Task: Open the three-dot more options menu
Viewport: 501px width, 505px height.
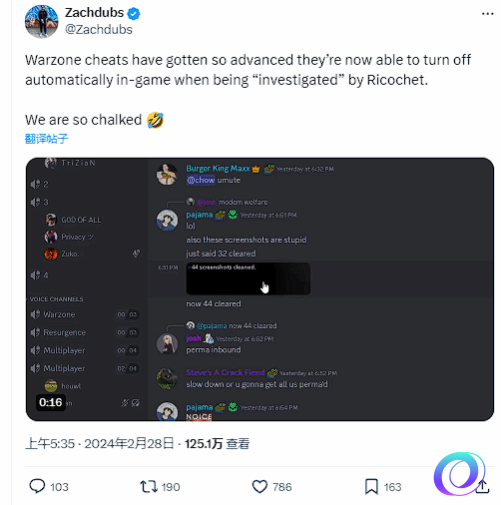Action: [x=488, y=14]
